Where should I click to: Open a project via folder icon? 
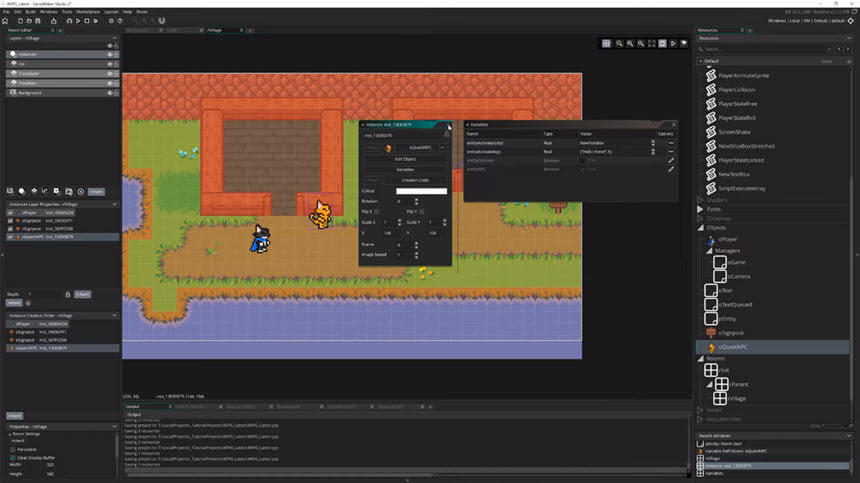pyautogui.click(x=29, y=21)
